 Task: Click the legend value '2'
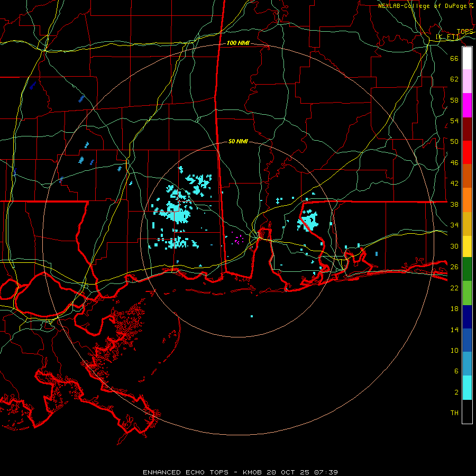[456, 392]
